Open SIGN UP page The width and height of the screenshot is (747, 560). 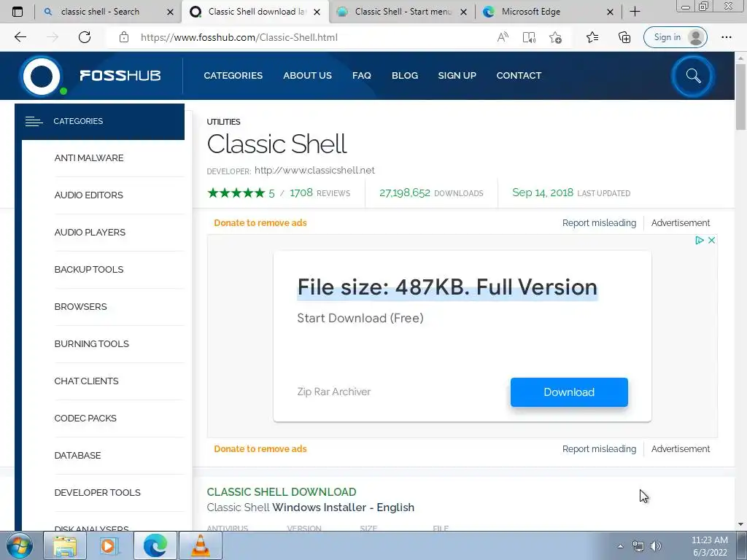457,75
